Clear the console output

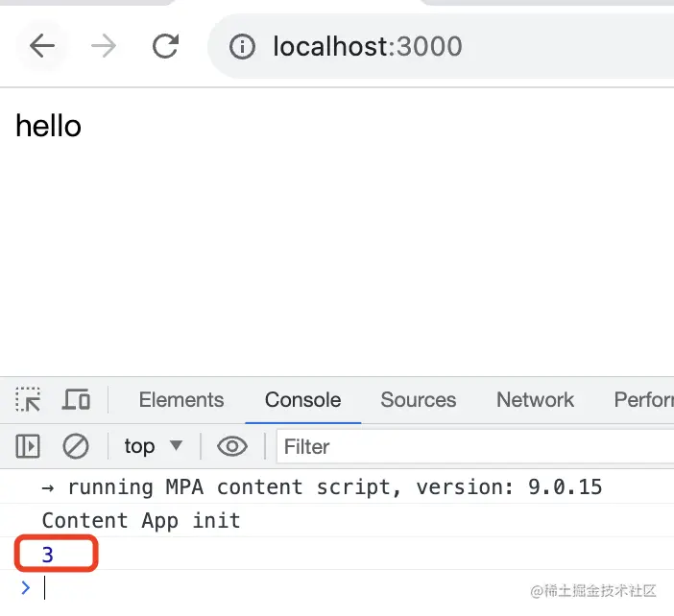[76, 446]
